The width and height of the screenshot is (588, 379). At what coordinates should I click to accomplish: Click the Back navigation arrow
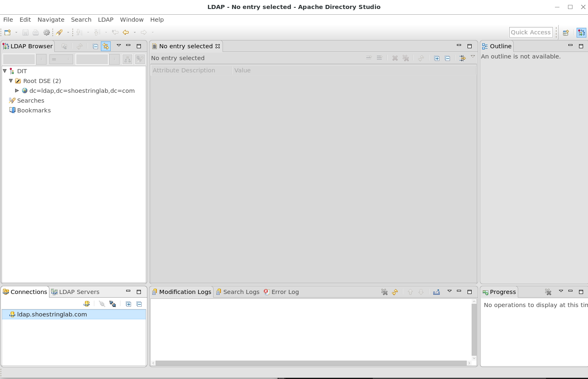[x=126, y=32]
